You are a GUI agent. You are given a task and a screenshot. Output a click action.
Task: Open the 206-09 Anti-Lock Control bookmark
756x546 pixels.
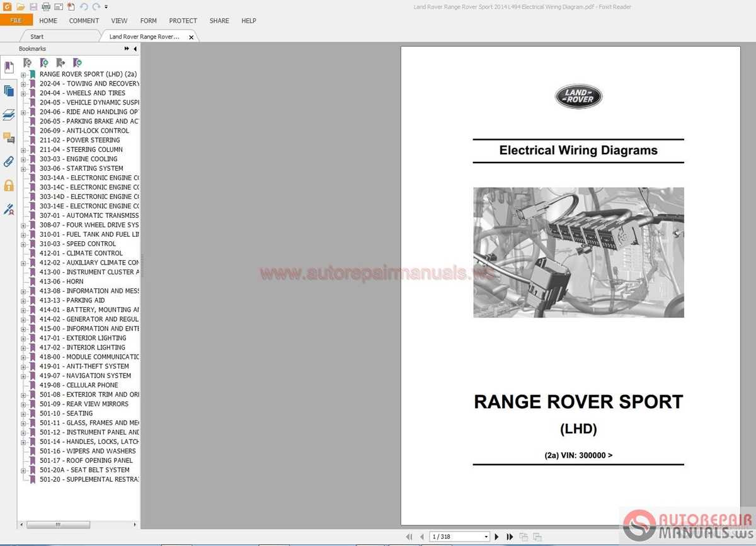point(84,130)
